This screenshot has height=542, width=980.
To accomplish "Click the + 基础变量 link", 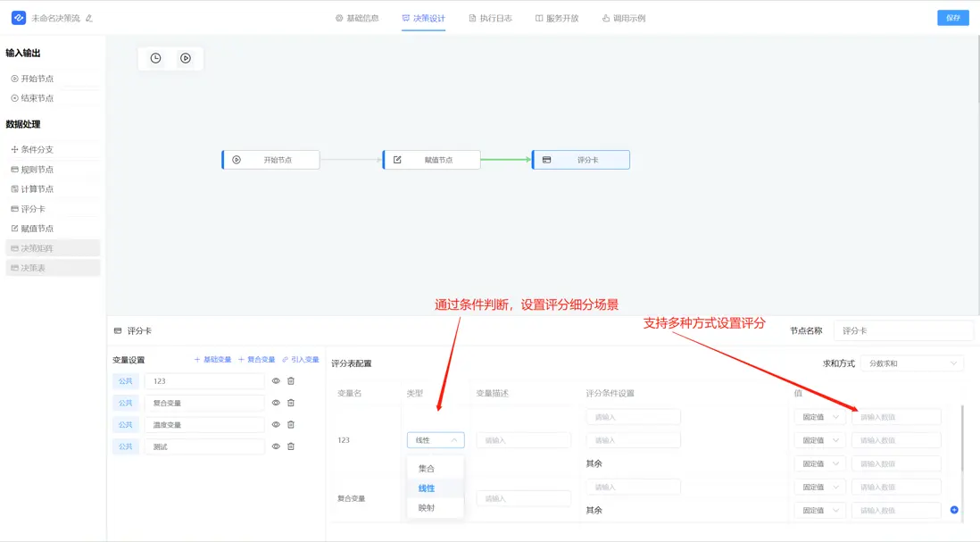I will pos(212,360).
